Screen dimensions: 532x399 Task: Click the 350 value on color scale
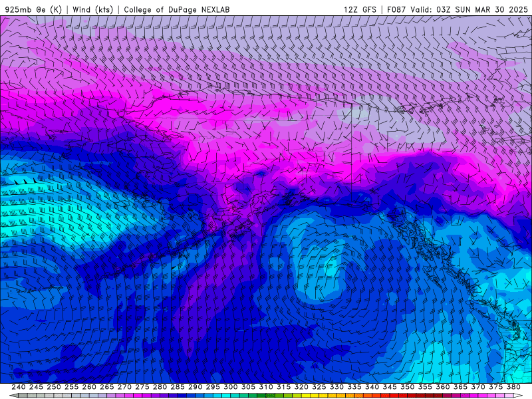click(408, 387)
